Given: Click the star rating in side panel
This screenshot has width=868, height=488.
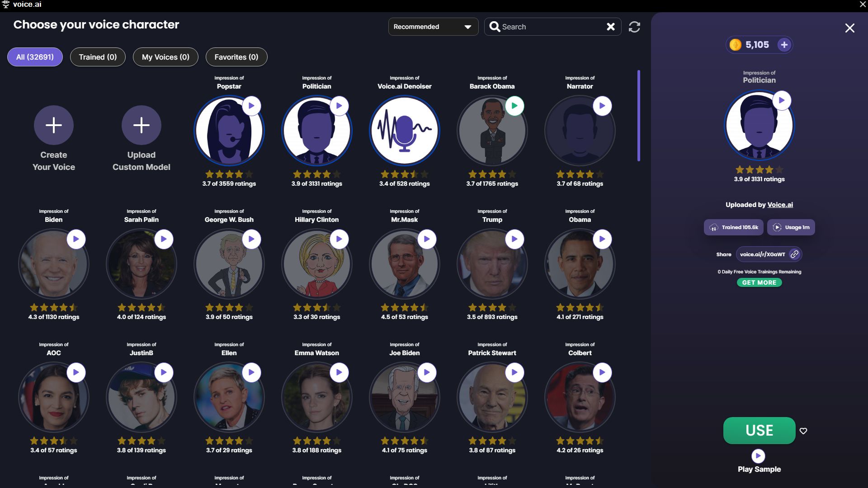Looking at the screenshot, I should coord(759,169).
